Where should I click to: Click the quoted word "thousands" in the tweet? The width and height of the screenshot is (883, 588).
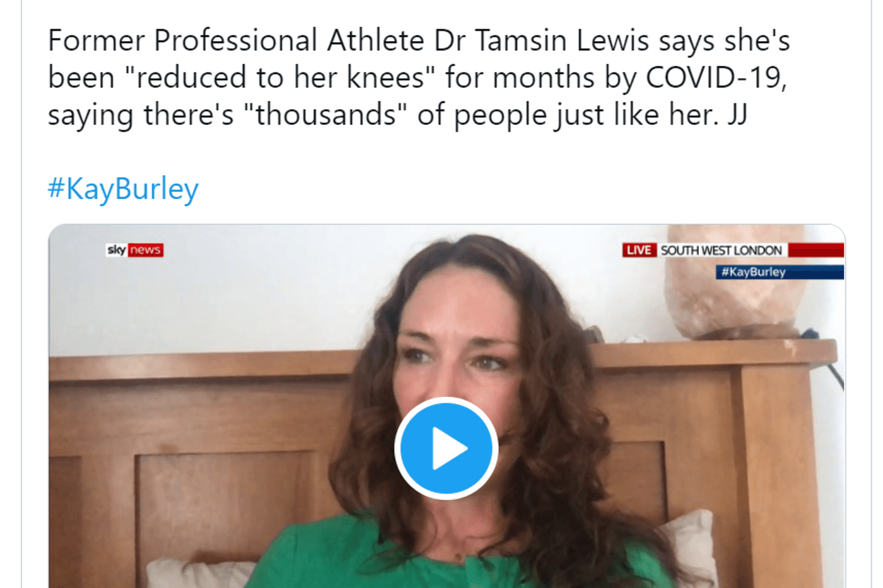pos(325,115)
